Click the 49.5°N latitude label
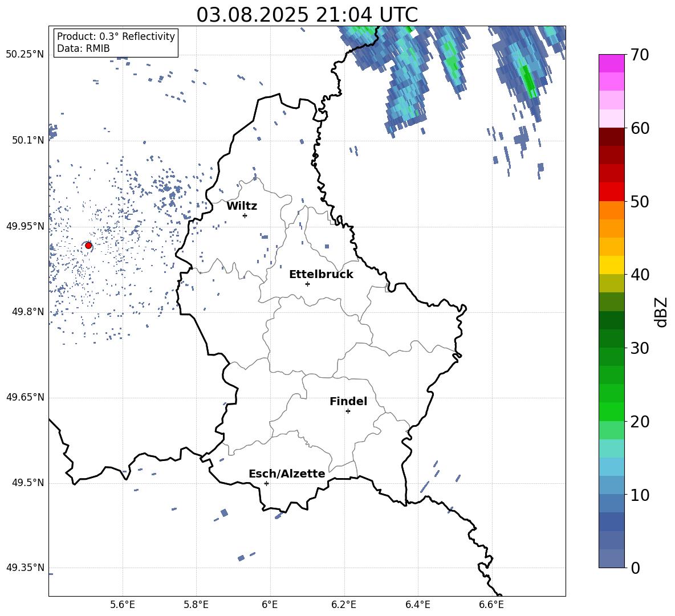This screenshot has width=675, height=616. coord(28,483)
